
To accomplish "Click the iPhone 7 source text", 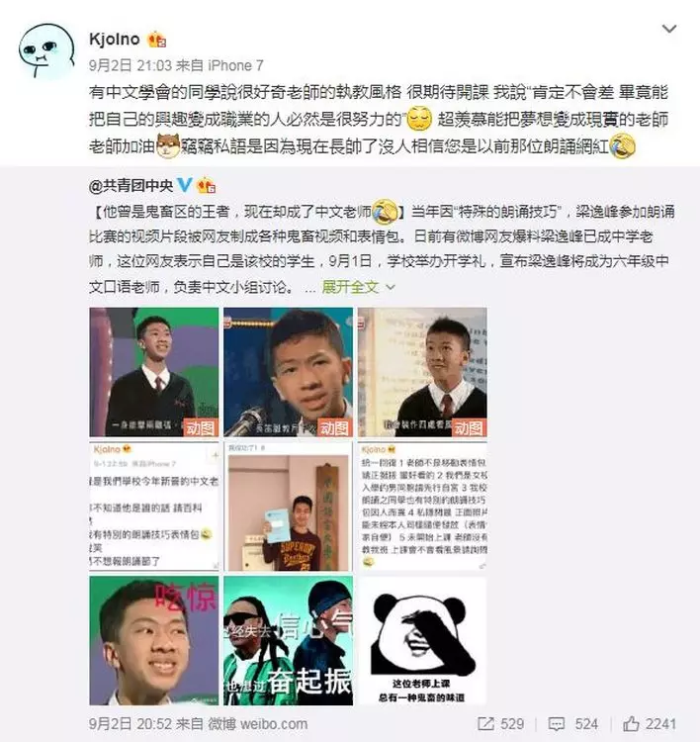I will 235,65.
